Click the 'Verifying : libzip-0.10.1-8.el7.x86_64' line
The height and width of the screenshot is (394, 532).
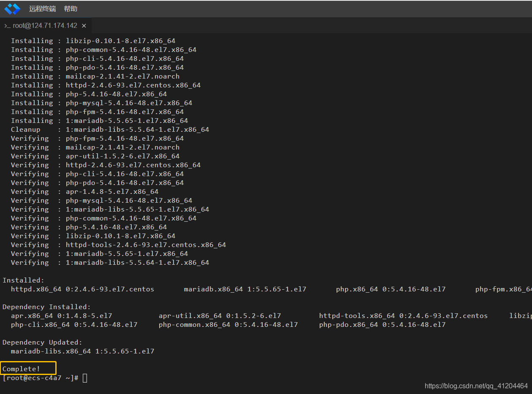coord(93,236)
